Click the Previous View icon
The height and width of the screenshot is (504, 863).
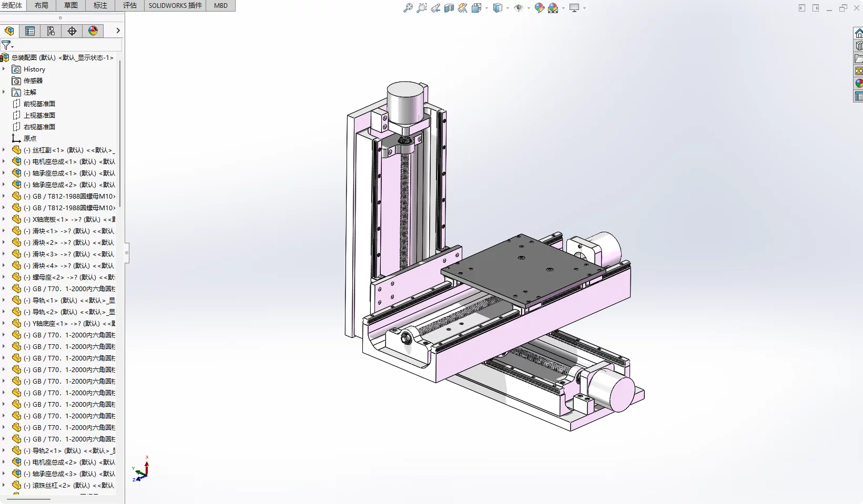(x=435, y=8)
